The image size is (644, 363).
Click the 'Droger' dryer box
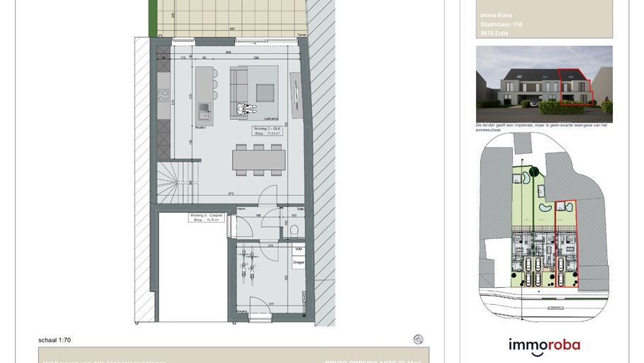tap(299, 262)
